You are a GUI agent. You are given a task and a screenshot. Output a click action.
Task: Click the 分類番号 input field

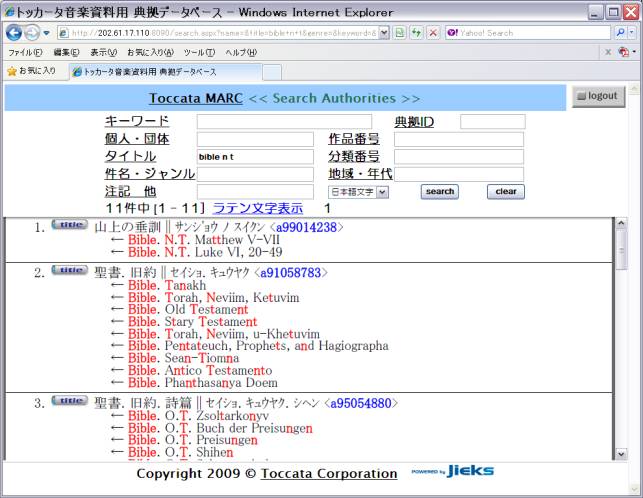click(459, 157)
